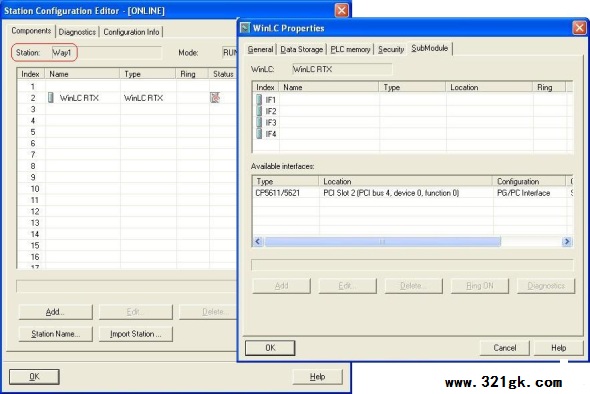Click the horizontal scrollbar right arrow

(567, 242)
